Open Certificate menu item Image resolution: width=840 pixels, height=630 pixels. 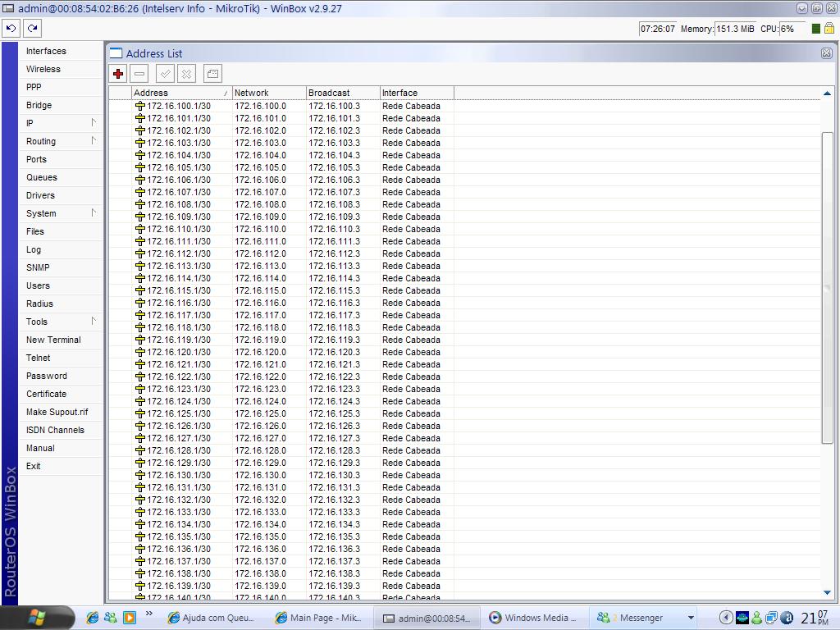click(x=61, y=394)
